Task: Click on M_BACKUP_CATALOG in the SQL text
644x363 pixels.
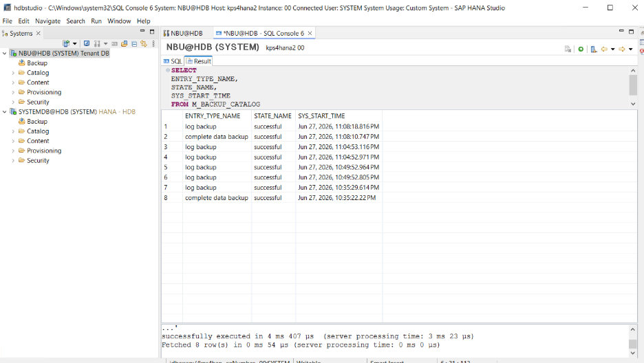Action: (226, 104)
